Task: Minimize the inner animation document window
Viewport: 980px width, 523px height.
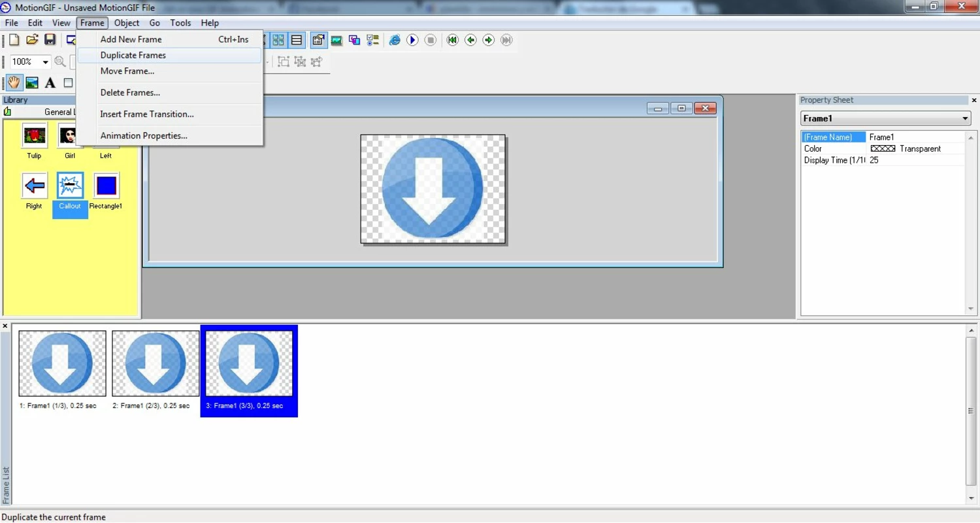Action: 658,108
